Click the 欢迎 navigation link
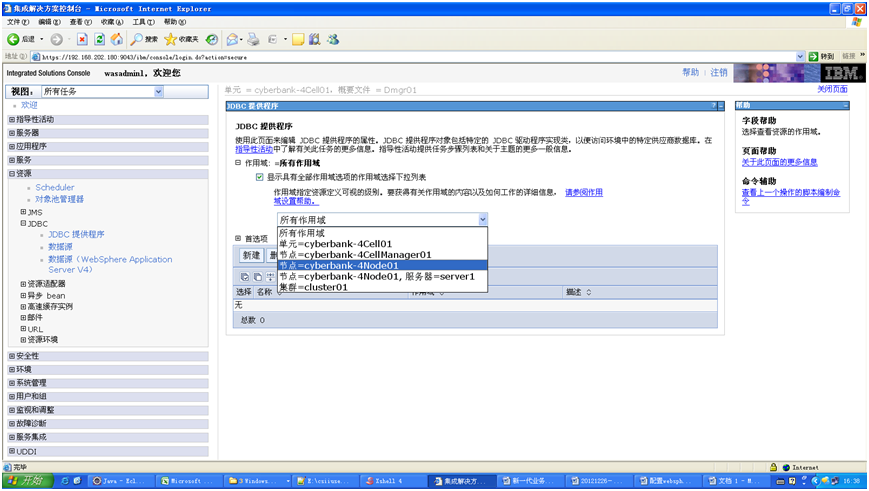869x491 pixels. click(29, 105)
